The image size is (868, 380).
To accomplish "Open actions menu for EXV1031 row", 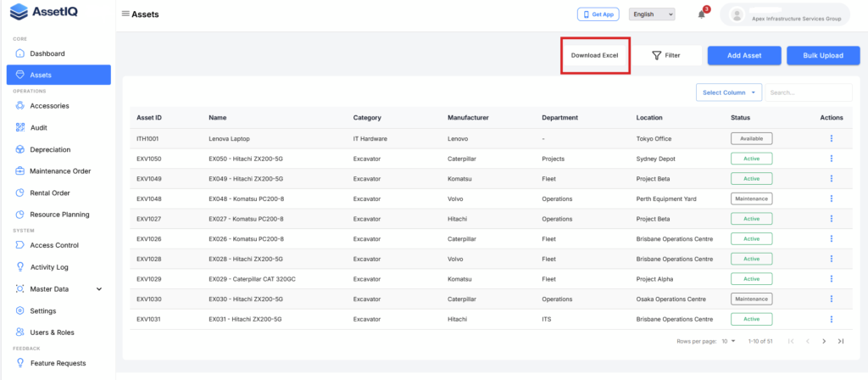I will (x=832, y=319).
